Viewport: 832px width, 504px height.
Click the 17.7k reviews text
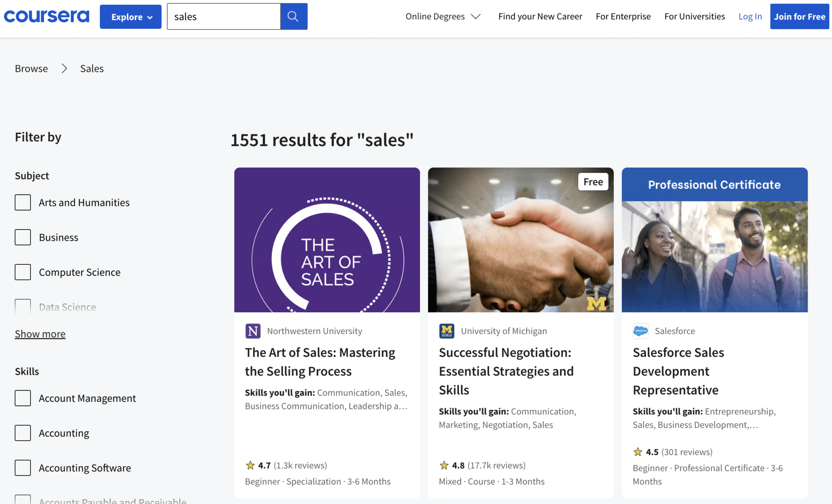tap(496, 465)
